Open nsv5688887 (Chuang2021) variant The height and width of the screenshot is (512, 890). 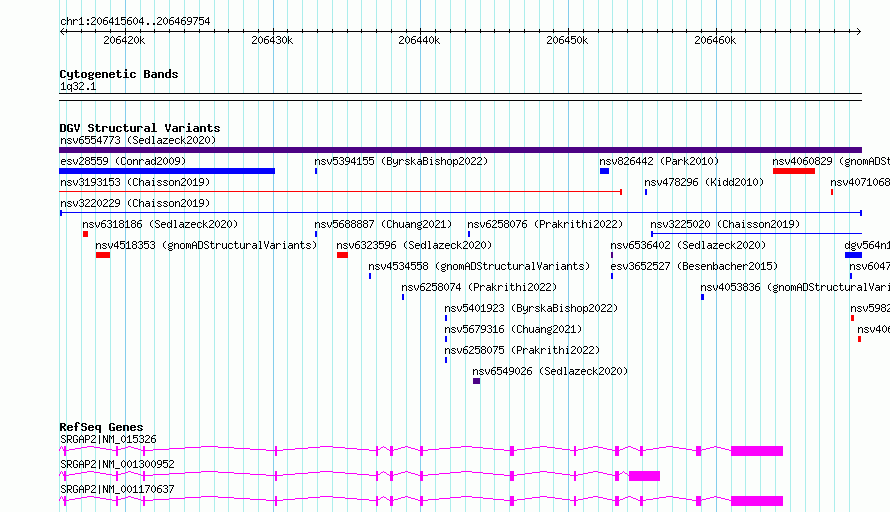pyautogui.click(x=383, y=224)
